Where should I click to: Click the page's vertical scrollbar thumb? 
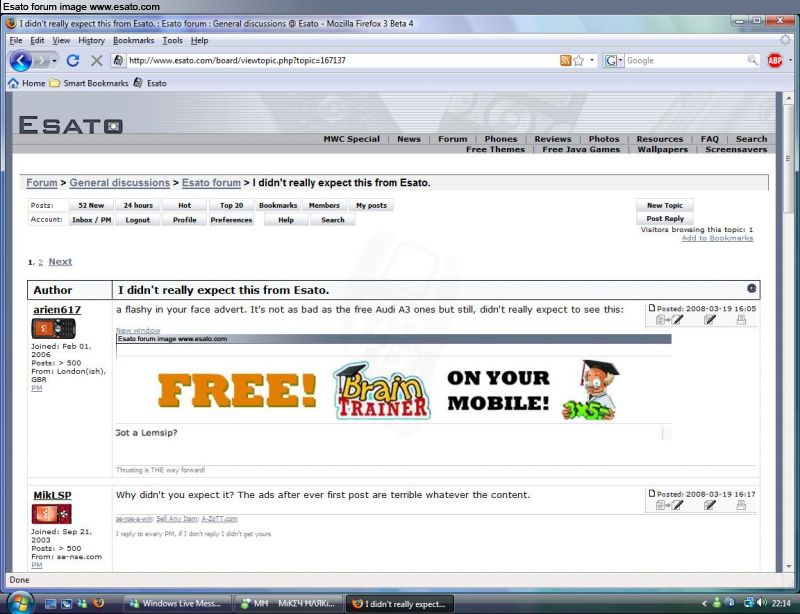point(788,159)
